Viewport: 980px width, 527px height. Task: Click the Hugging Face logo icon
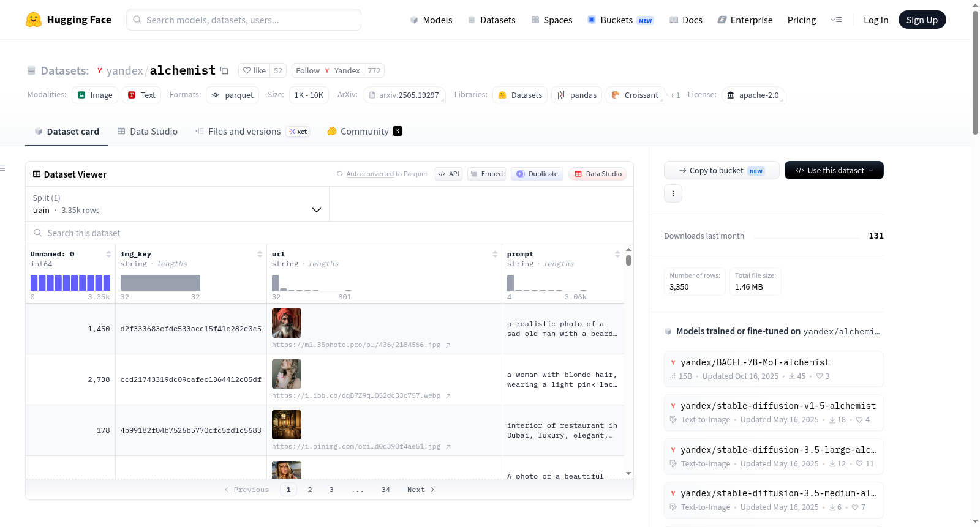point(34,20)
